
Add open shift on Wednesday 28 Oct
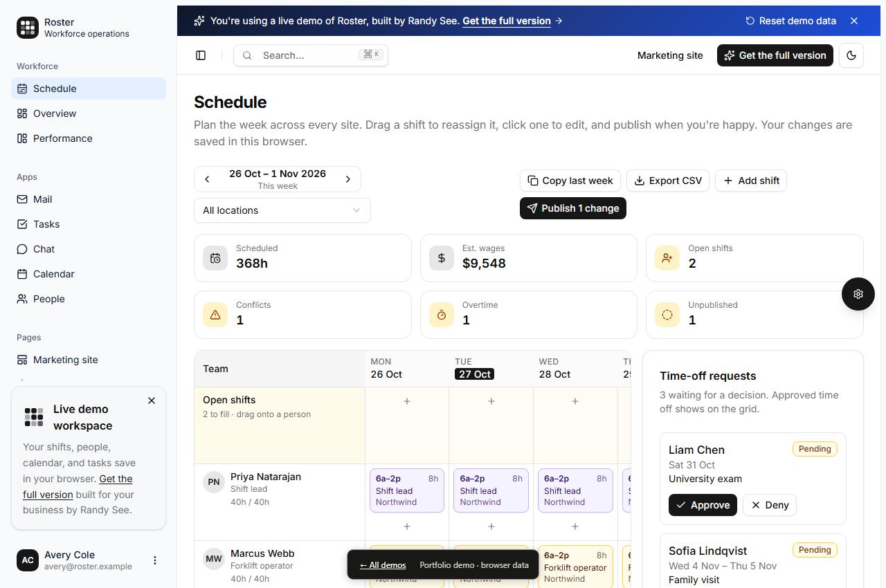575,401
